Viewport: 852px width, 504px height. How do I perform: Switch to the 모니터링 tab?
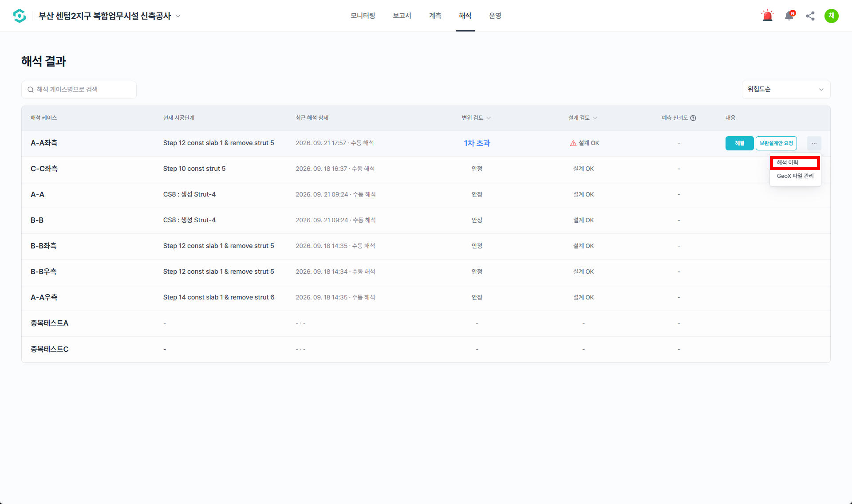(363, 16)
